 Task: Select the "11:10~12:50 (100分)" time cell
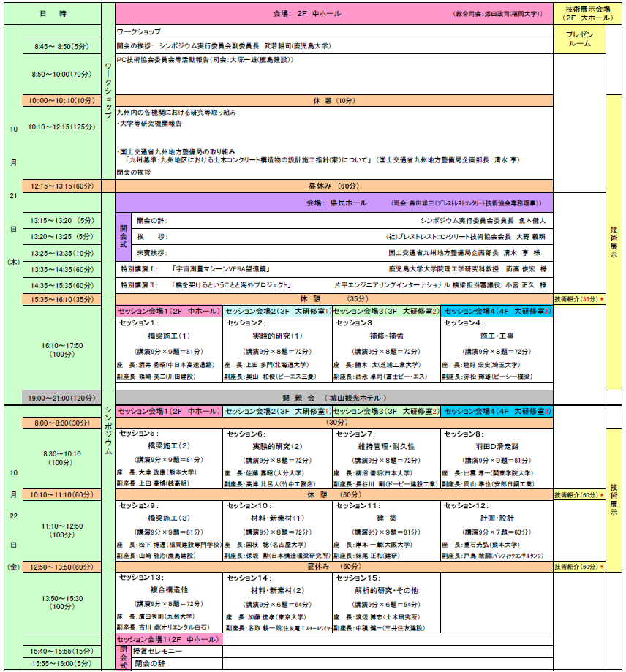[62, 531]
